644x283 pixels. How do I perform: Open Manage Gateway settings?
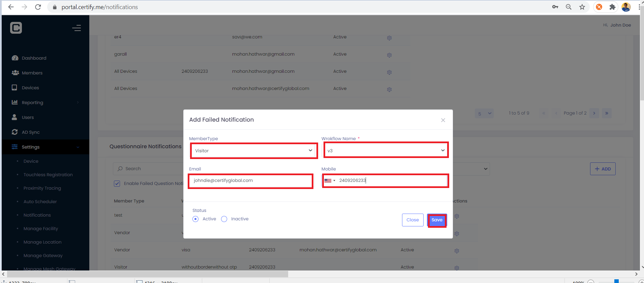[43, 256]
